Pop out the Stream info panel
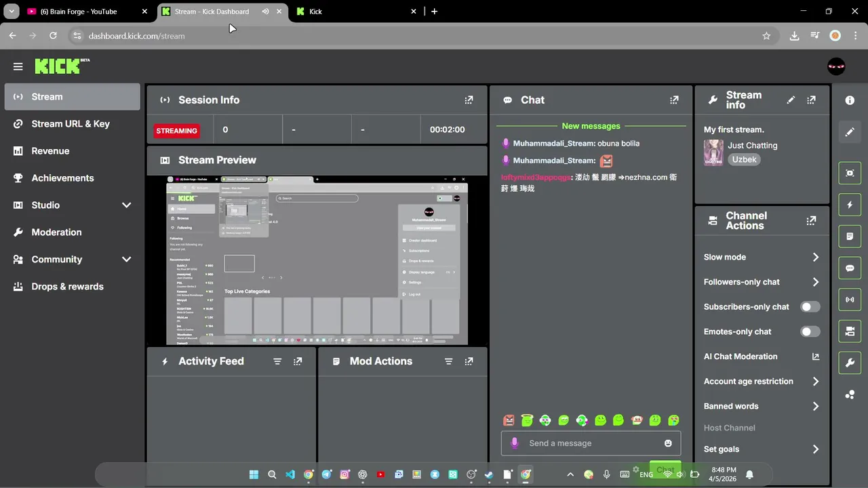The width and height of the screenshot is (868, 488). 811,100
